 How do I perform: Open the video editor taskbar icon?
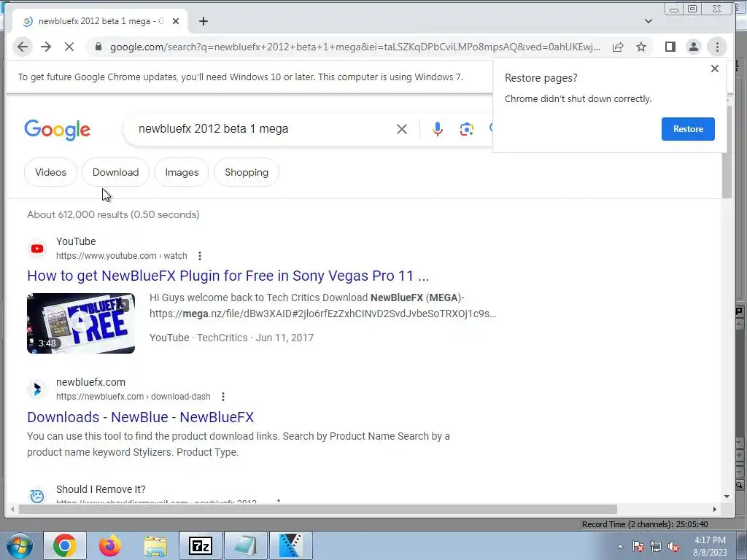tap(290, 545)
